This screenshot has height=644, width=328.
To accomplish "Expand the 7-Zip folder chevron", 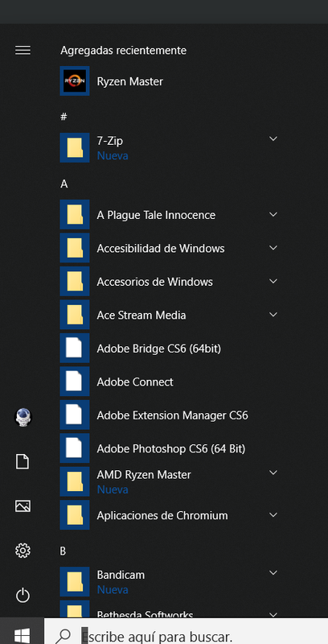I will pos(273,138).
